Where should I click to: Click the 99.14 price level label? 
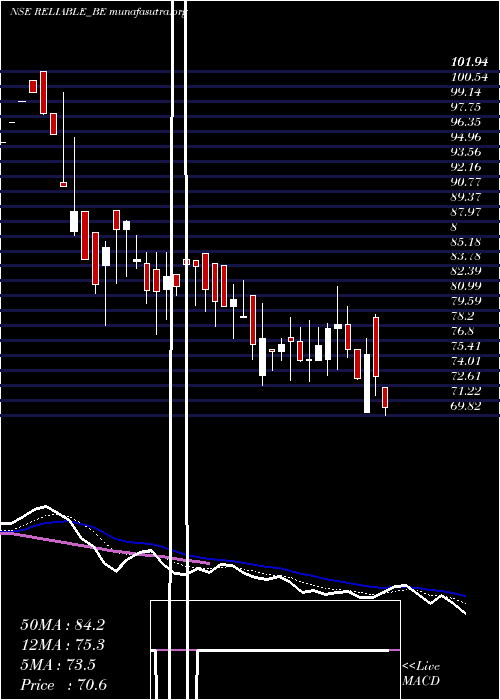click(466, 92)
